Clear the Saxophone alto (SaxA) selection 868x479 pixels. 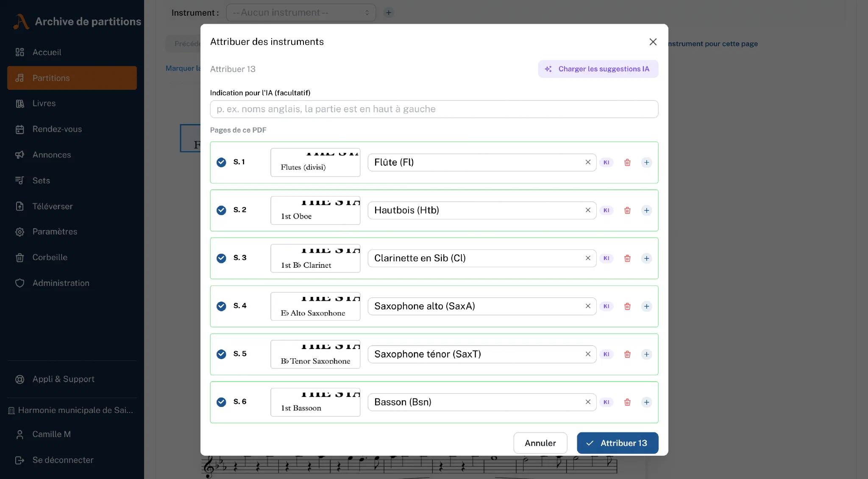[x=588, y=306]
